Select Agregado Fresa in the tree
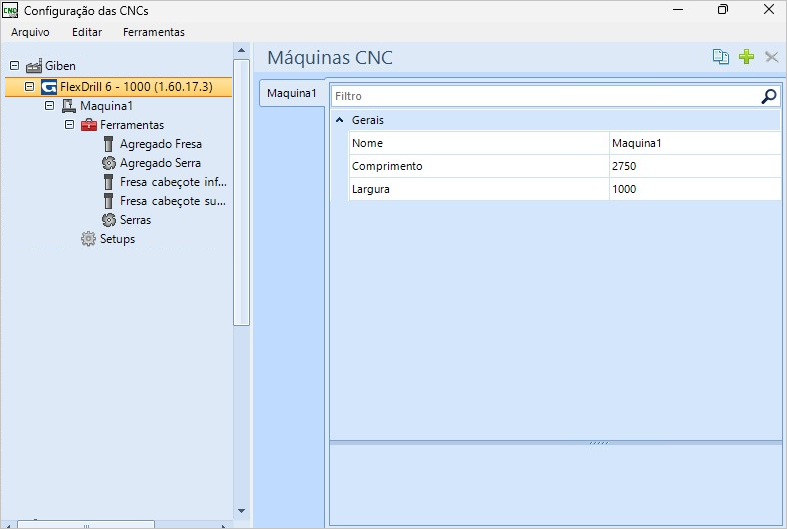787x529 pixels. (161, 144)
